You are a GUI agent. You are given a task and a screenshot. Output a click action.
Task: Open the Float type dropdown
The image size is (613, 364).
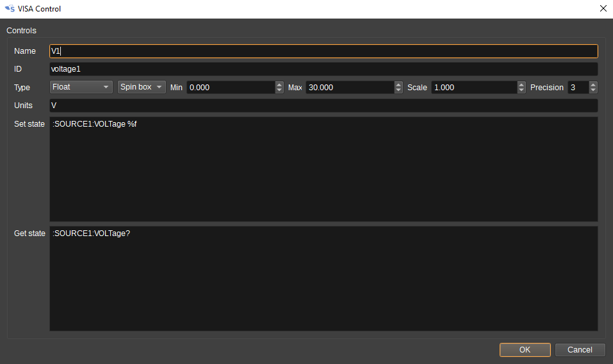(81, 87)
